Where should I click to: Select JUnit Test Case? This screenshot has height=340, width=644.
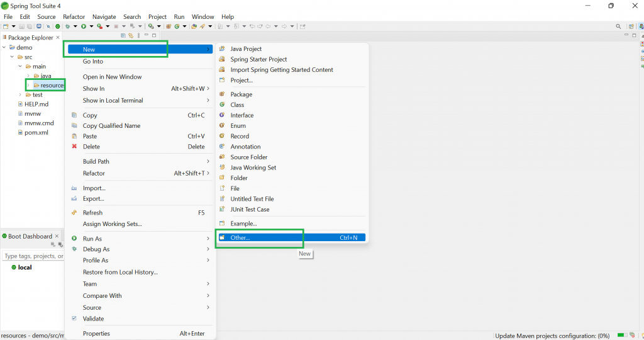click(292, 209)
